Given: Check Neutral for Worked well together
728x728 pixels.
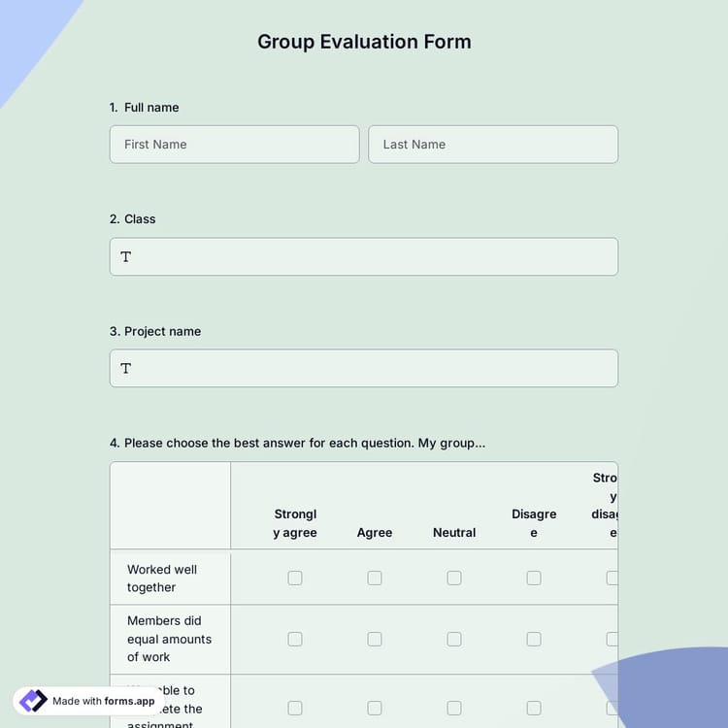Looking at the screenshot, I should [454, 578].
